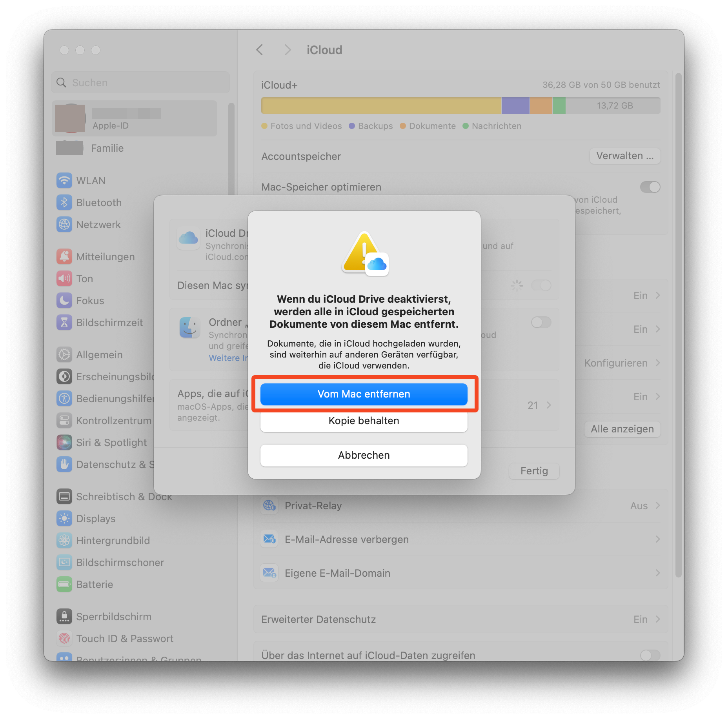Select Sperrbildschirm in the sidebar
The width and height of the screenshot is (728, 719).
click(113, 617)
